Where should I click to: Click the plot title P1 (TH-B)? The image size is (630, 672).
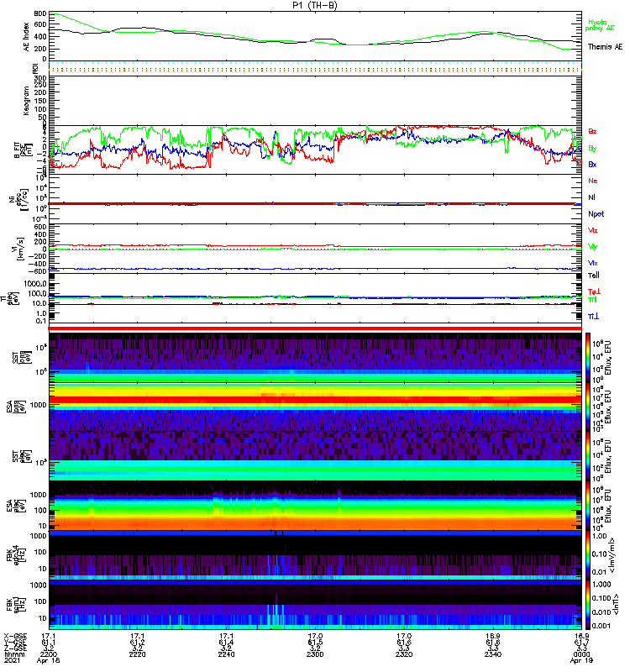(x=315, y=5)
